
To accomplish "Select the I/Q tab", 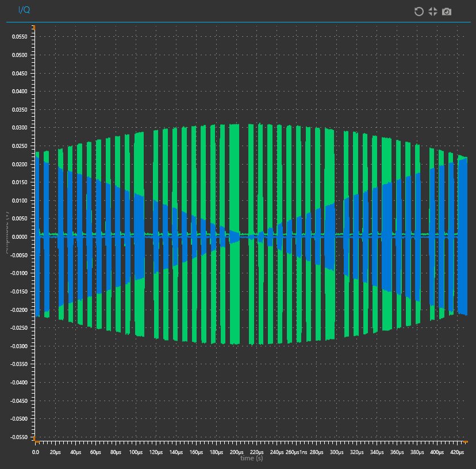I will (24, 10).
